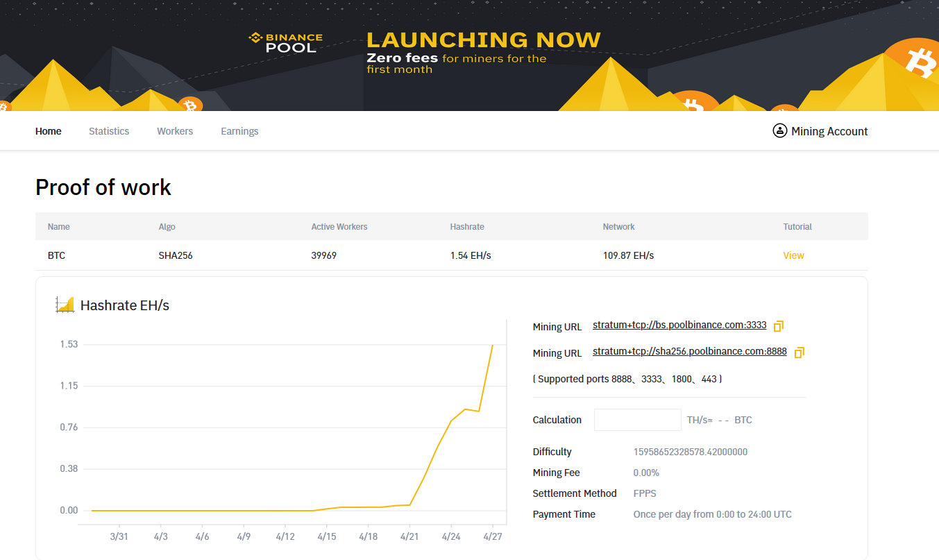
Task: Click the Hashrate EH/s chart title
Action: click(125, 305)
